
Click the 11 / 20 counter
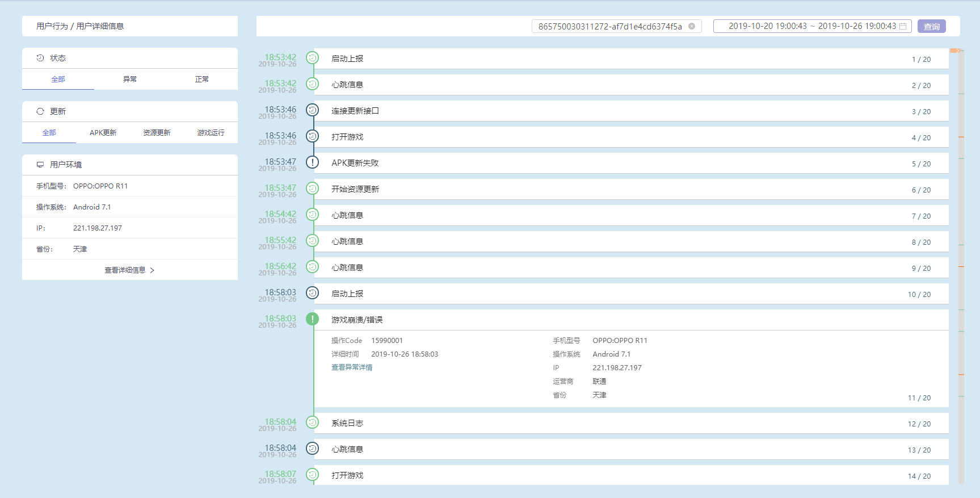click(919, 398)
